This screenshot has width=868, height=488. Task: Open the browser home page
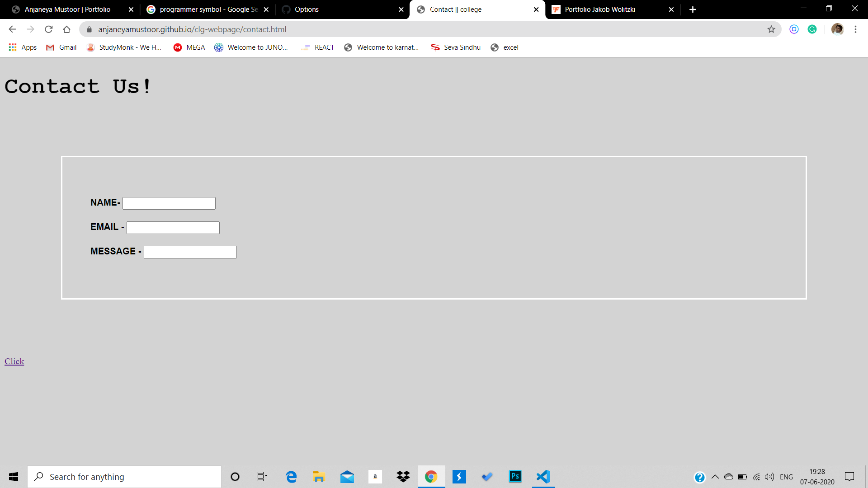pyautogui.click(x=66, y=29)
